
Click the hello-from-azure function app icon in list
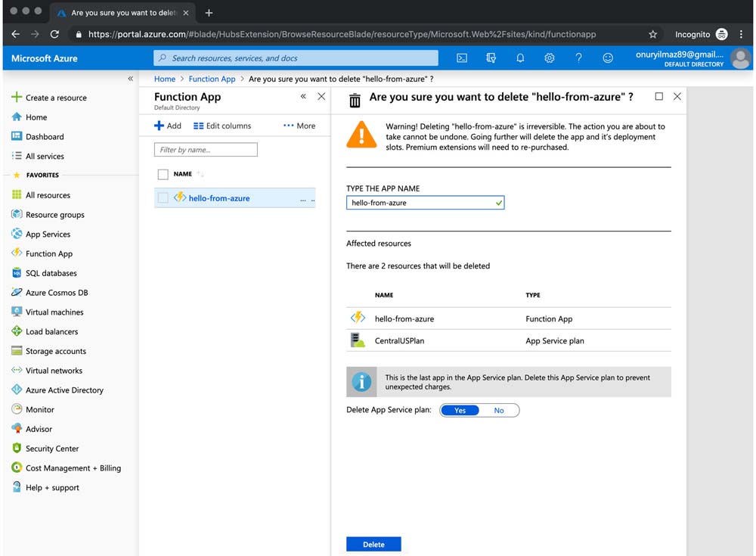pos(180,197)
